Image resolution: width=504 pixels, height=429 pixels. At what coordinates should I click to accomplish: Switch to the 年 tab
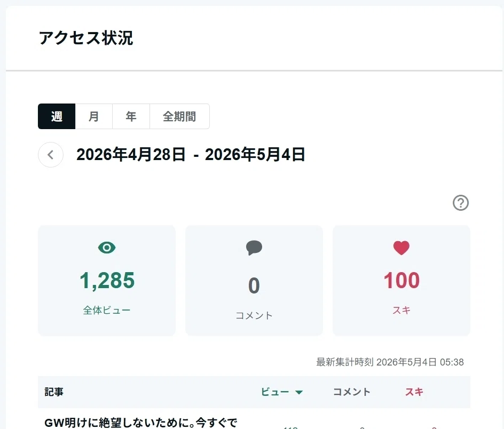[131, 116]
